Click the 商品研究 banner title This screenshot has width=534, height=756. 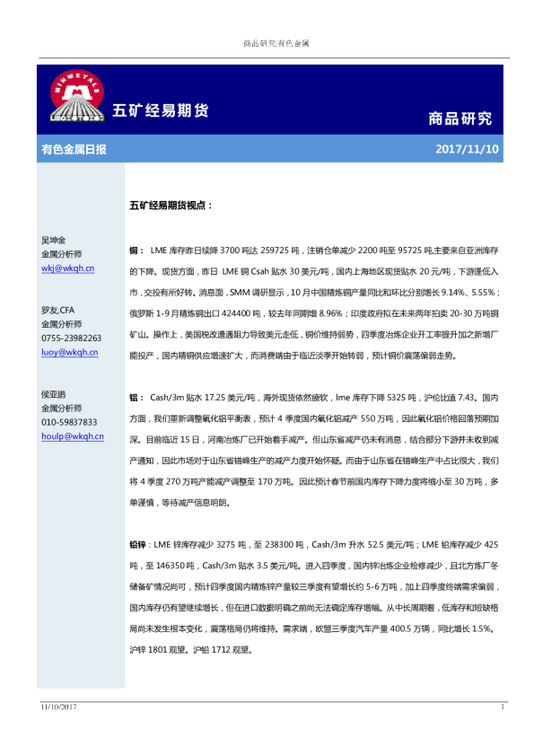click(x=460, y=119)
